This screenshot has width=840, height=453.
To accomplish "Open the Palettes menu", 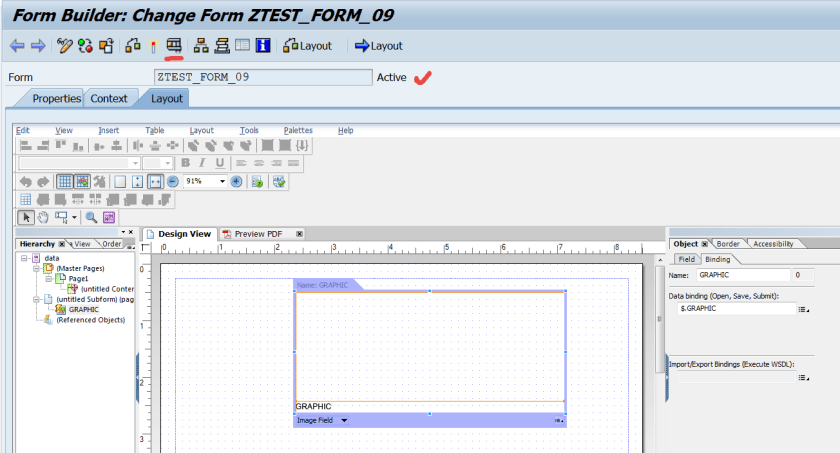I will [298, 130].
